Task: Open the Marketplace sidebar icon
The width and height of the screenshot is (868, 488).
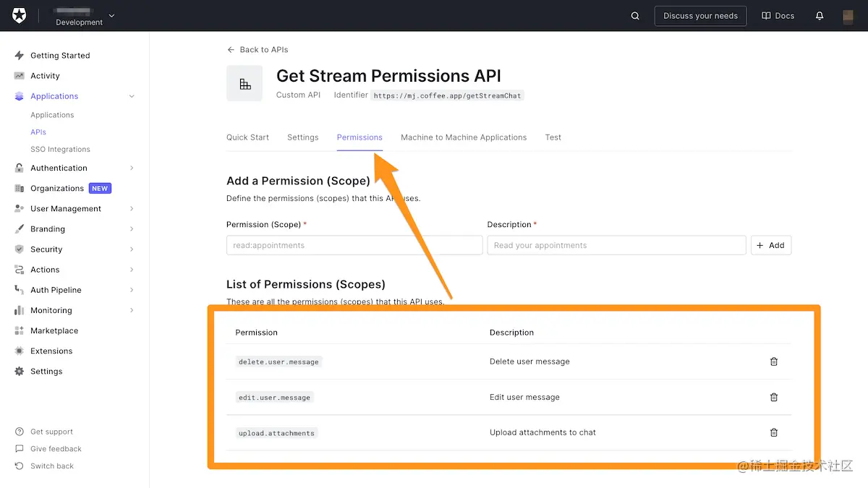Action: pyautogui.click(x=17, y=330)
